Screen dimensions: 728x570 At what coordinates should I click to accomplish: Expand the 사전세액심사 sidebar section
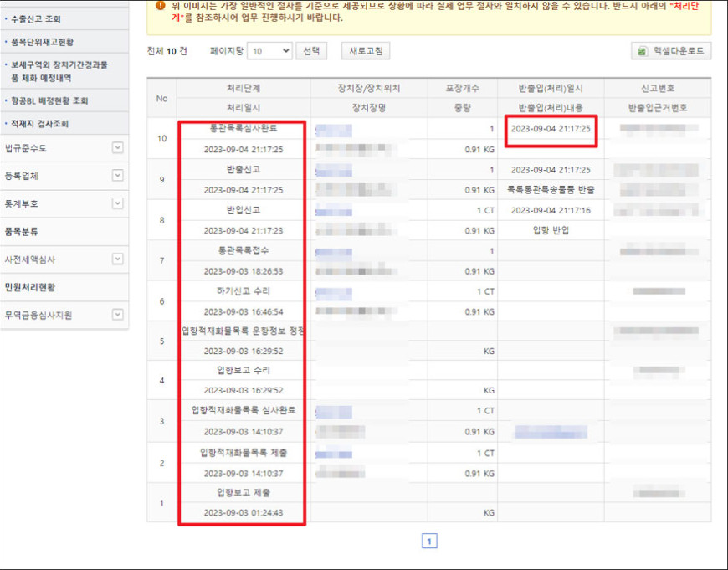tap(118, 259)
